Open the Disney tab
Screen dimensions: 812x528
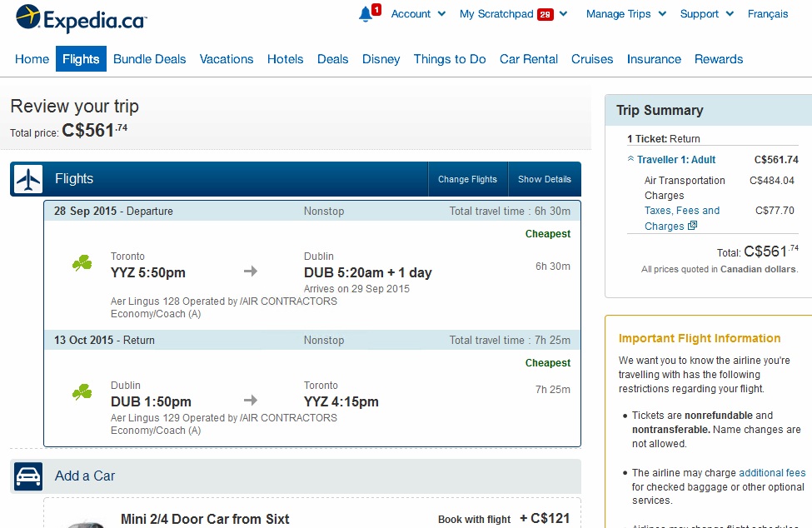(x=381, y=59)
